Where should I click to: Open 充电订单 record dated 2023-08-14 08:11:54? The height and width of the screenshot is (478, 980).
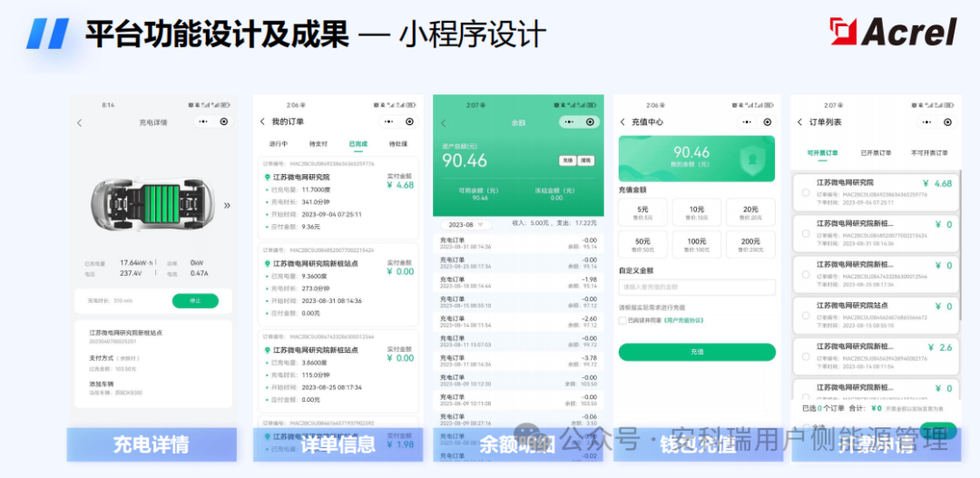(x=518, y=322)
